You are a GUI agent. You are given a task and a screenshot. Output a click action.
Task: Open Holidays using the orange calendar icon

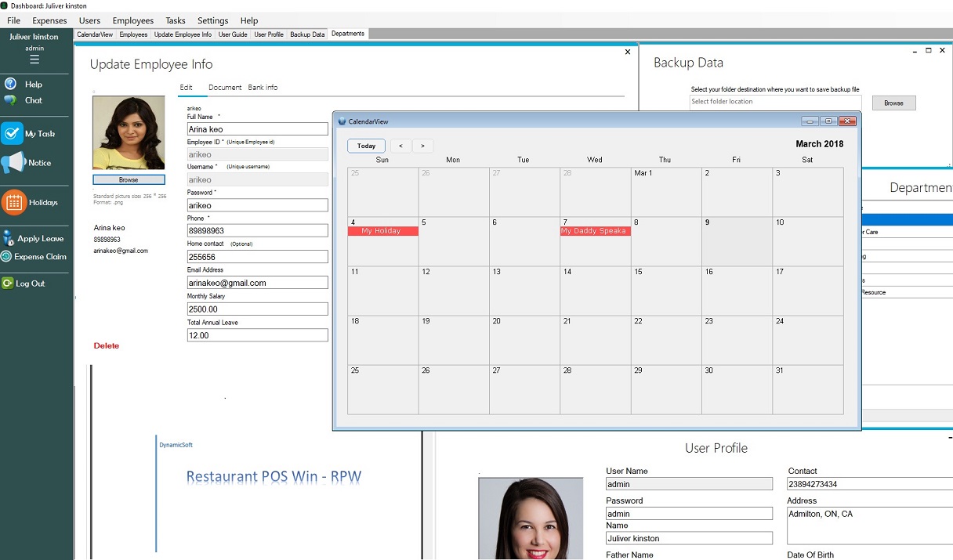(13, 204)
